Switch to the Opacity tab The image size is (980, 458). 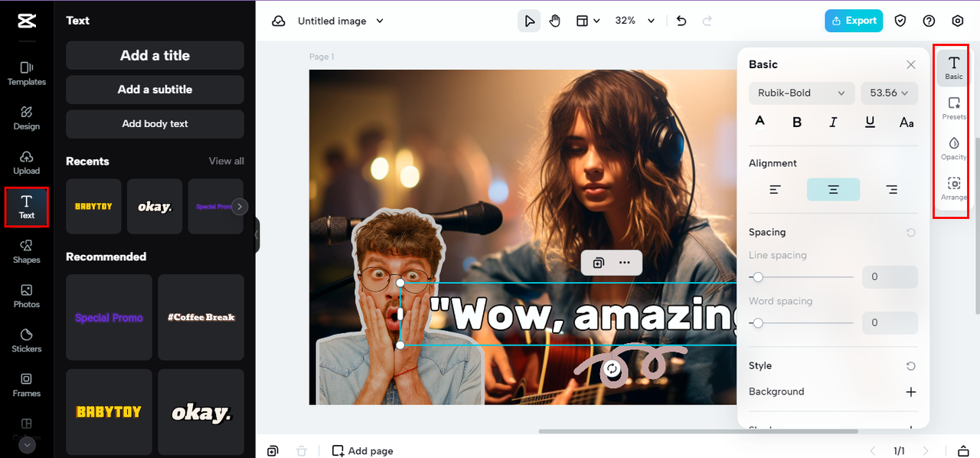point(954,149)
